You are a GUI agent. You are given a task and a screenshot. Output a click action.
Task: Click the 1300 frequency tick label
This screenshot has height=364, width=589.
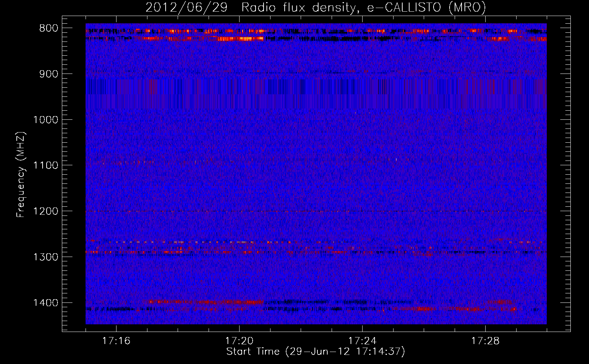coord(46,257)
